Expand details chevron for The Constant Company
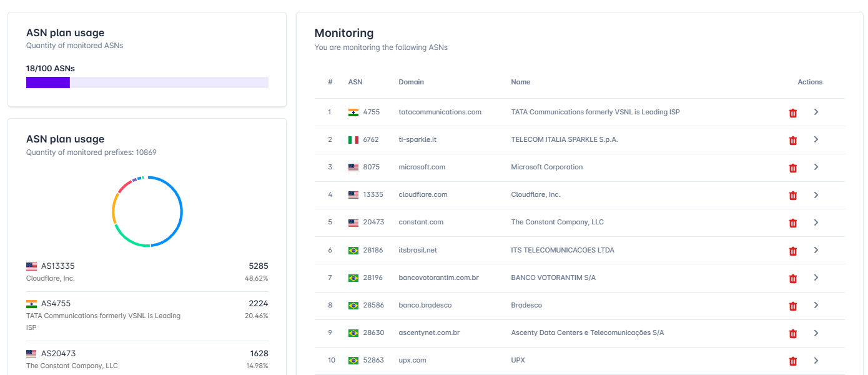This screenshot has width=868, height=375. [x=816, y=222]
